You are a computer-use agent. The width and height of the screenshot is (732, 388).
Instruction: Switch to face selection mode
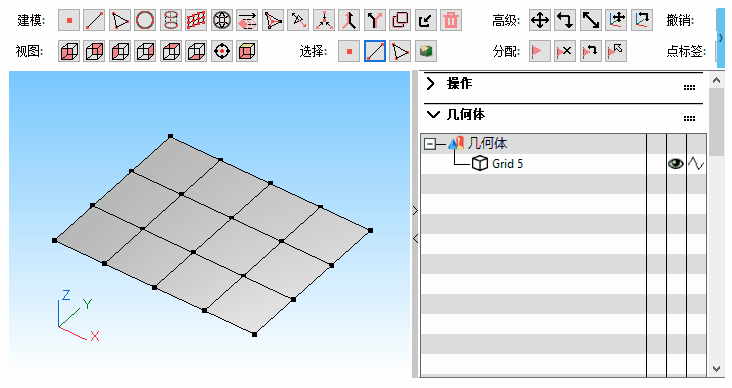(x=400, y=51)
